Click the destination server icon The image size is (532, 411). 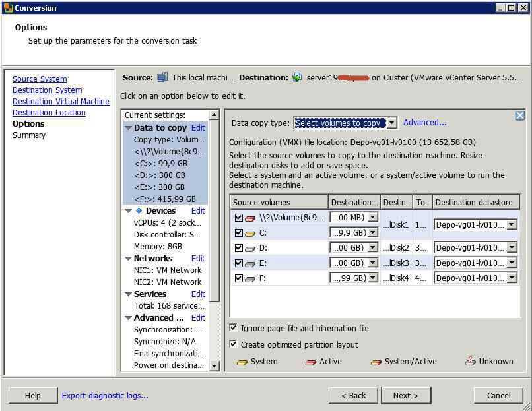297,77
